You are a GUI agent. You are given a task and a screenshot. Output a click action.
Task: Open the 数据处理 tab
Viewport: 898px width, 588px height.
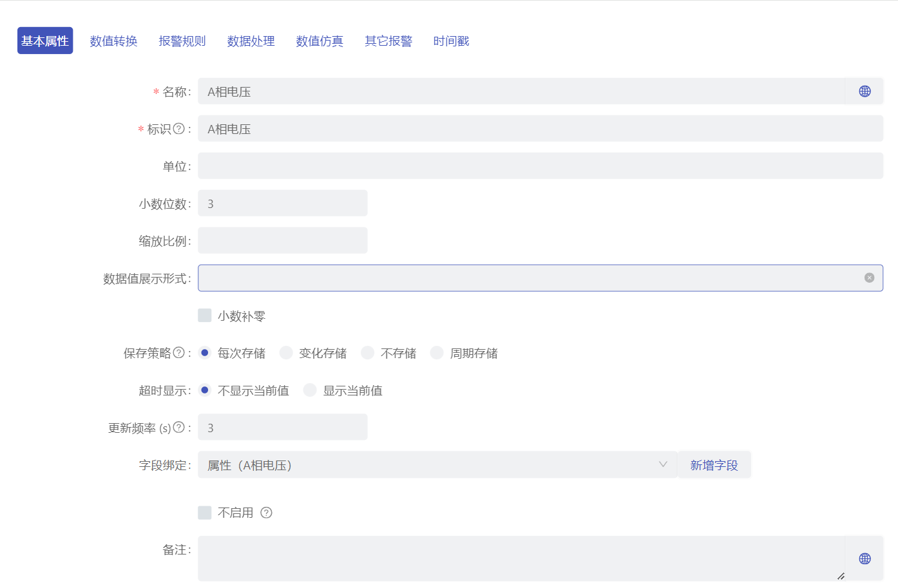click(x=251, y=41)
